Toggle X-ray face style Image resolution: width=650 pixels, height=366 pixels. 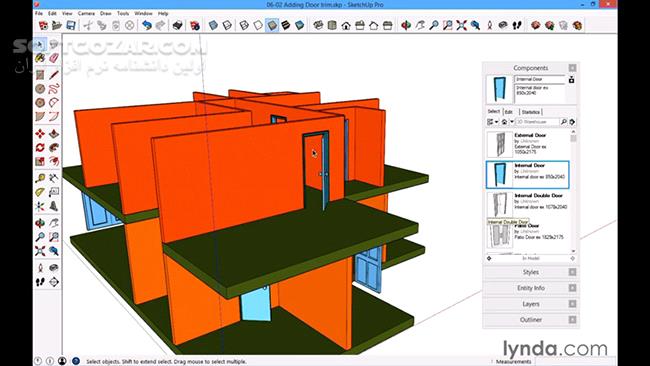click(x=213, y=26)
